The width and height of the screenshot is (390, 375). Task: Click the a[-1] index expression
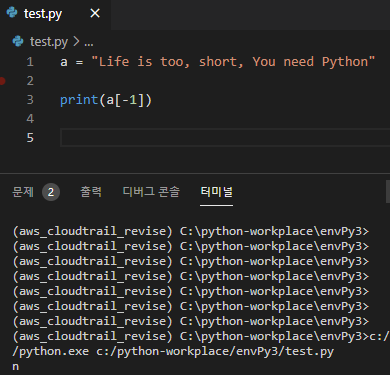pyautogui.click(x=126, y=100)
